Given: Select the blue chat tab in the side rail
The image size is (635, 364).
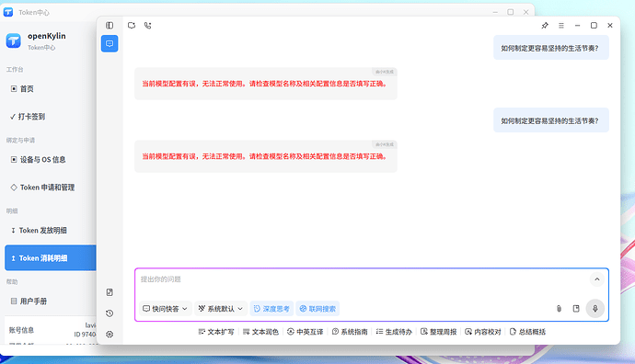Looking at the screenshot, I should (110, 43).
